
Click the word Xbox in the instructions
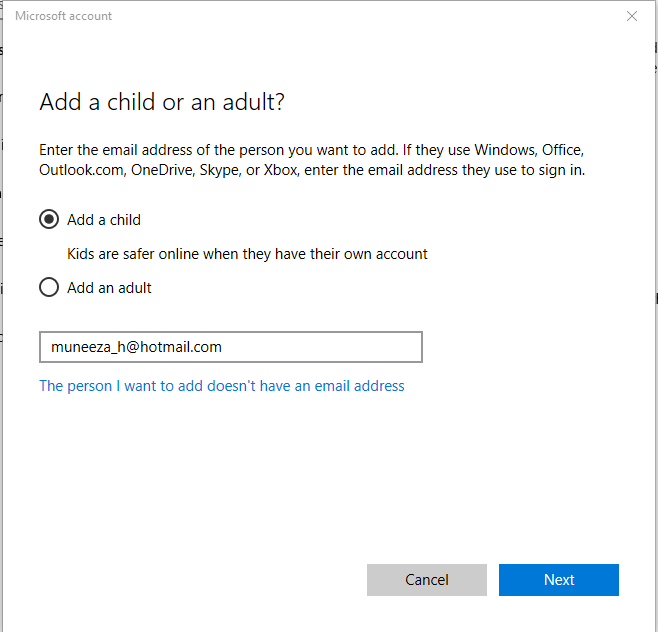(x=281, y=170)
